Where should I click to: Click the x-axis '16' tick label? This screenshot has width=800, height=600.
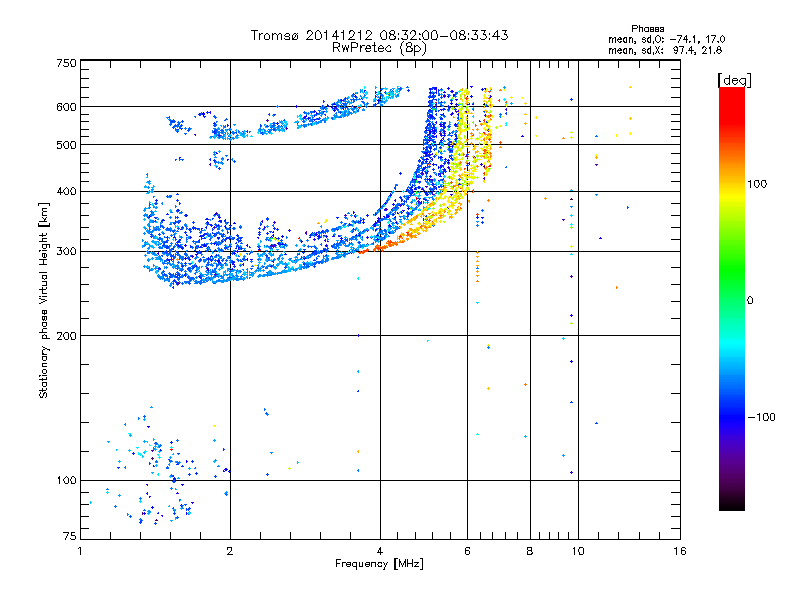[680, 551]
